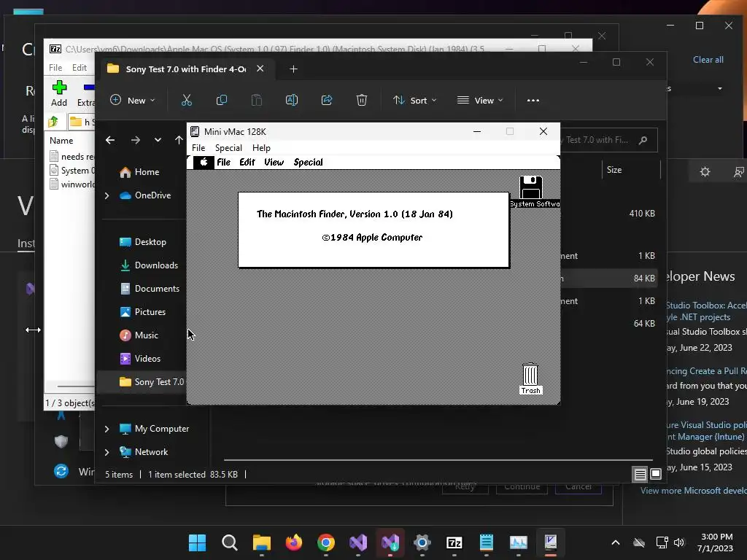Open the classic Mac View menu

(x=274, y=163)
